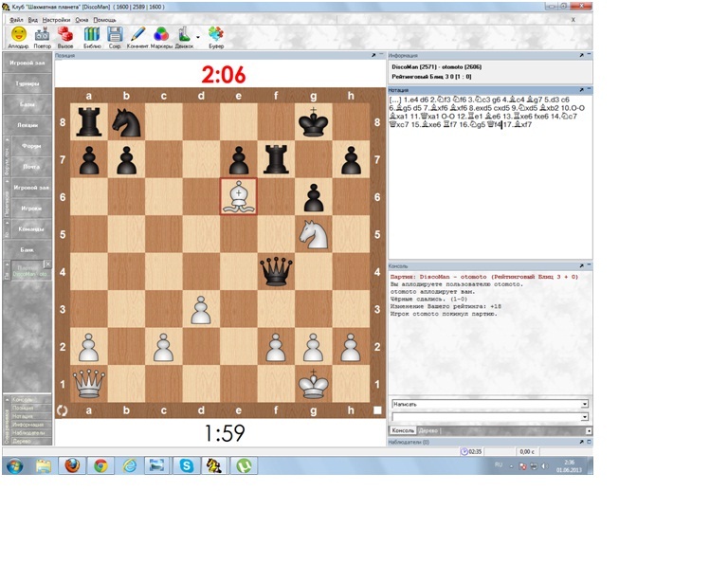Toggle the Консоль window in sidebar list
The height and width of the screenshot is (582, 728).
pos(31,400)
